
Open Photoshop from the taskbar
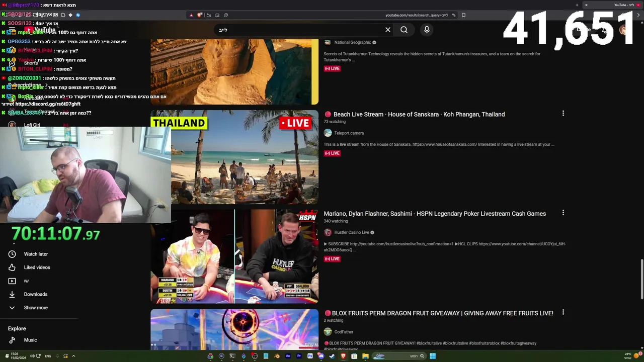click(x=310, y=356)
